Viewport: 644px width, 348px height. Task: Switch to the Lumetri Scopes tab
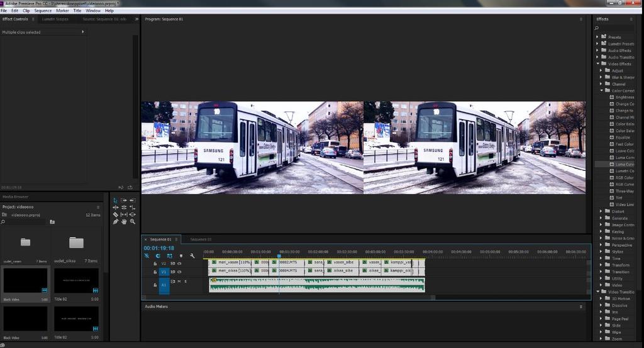click(55, 19)
